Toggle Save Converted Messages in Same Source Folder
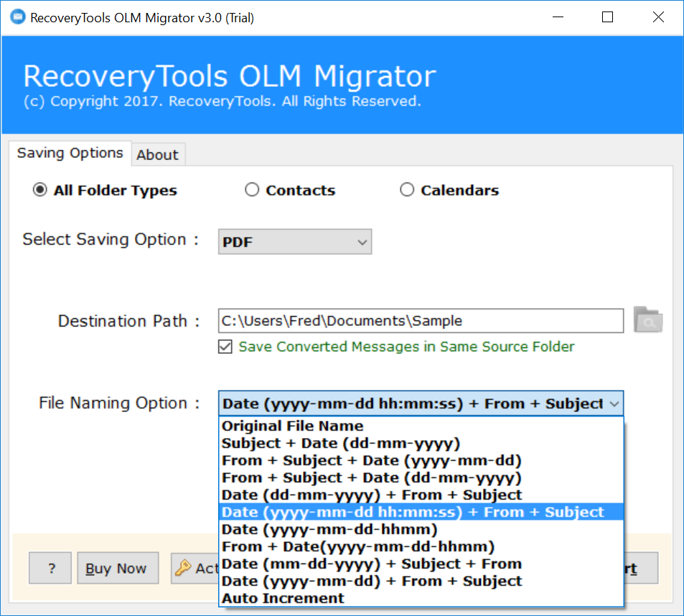This screenshot has width=684, height=616. coord(225,347)
